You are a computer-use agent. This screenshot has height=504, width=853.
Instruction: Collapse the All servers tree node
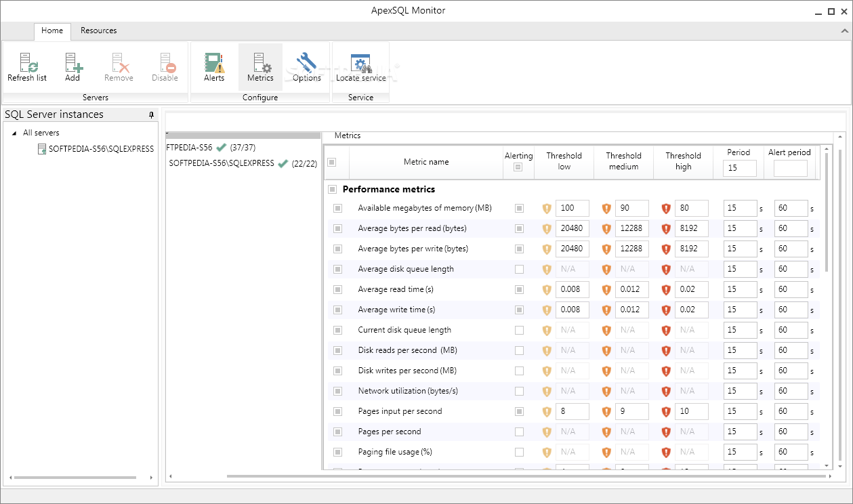pyautogui.click(x=14, y=133)
